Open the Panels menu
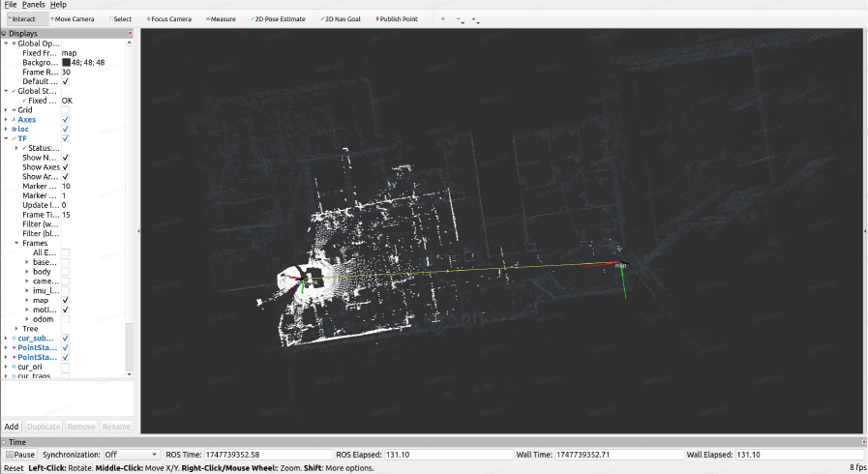This screenshot has height=474, width=868. (x=33, y=5)
